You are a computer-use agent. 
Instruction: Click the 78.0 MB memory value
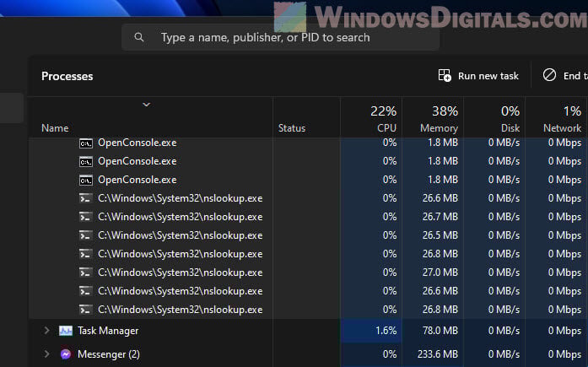tap(440, 331)
